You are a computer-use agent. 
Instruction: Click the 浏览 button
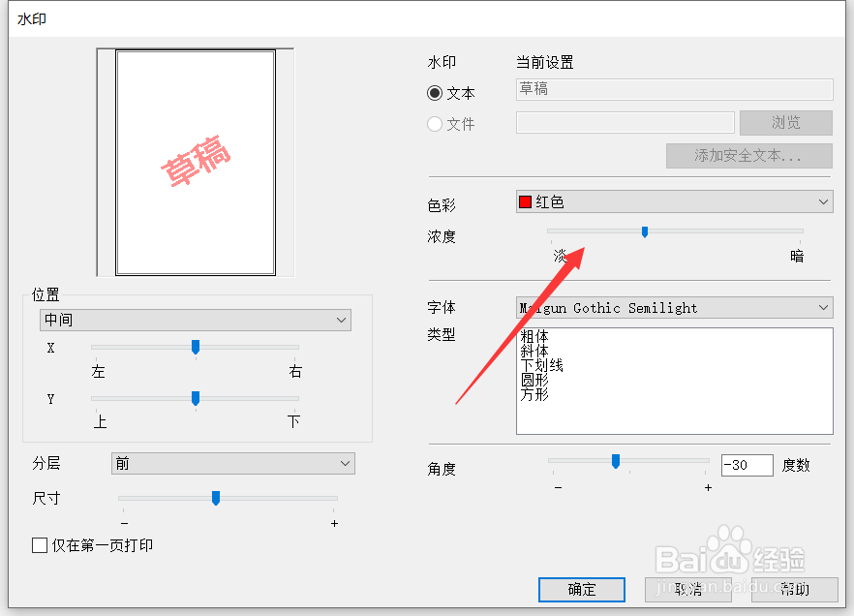pyautogui.click(x=785, y=122)
